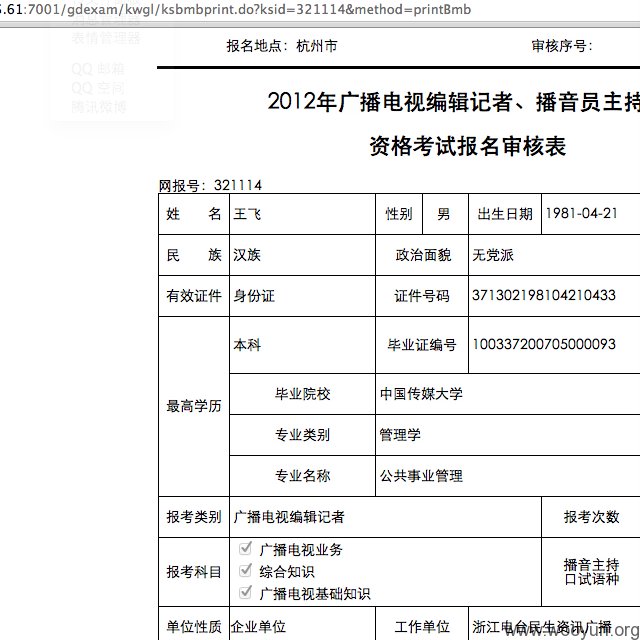This screenshot has height=640, width=640.
Task: Click the 报名地点: 杭州市 header text
Action: (x=282, y=46)
